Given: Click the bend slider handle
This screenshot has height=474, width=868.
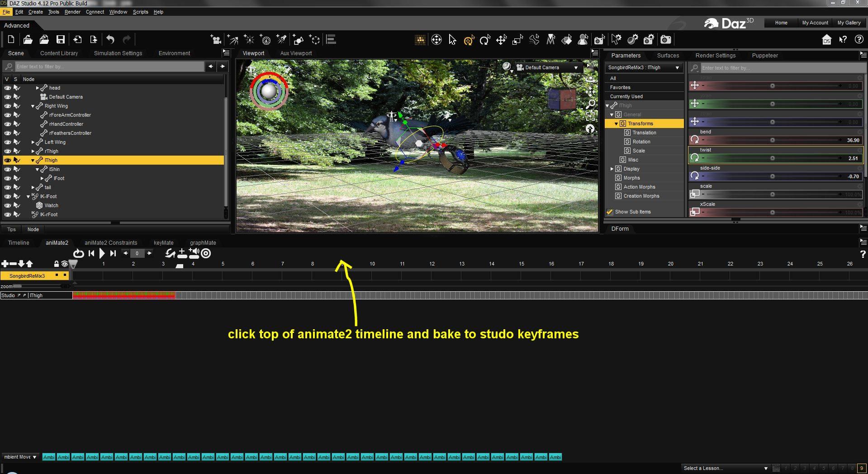Looking at the screenshot, I should pyautogui.click(x=773, y=140).
